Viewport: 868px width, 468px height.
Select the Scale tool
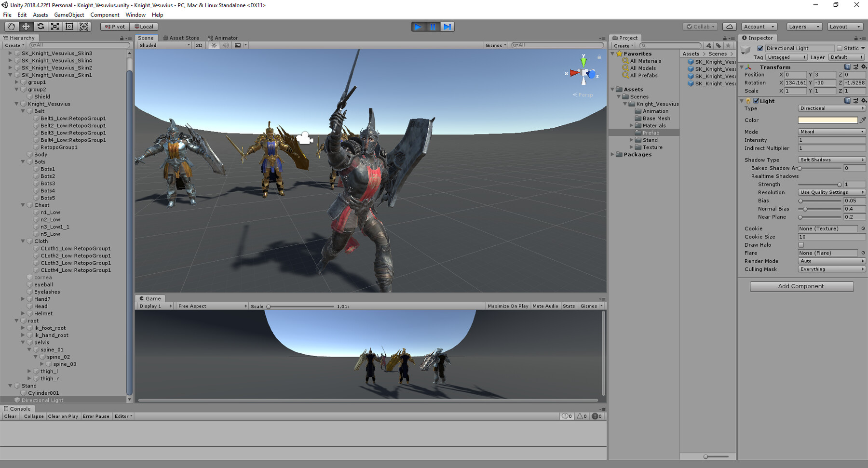55,27
